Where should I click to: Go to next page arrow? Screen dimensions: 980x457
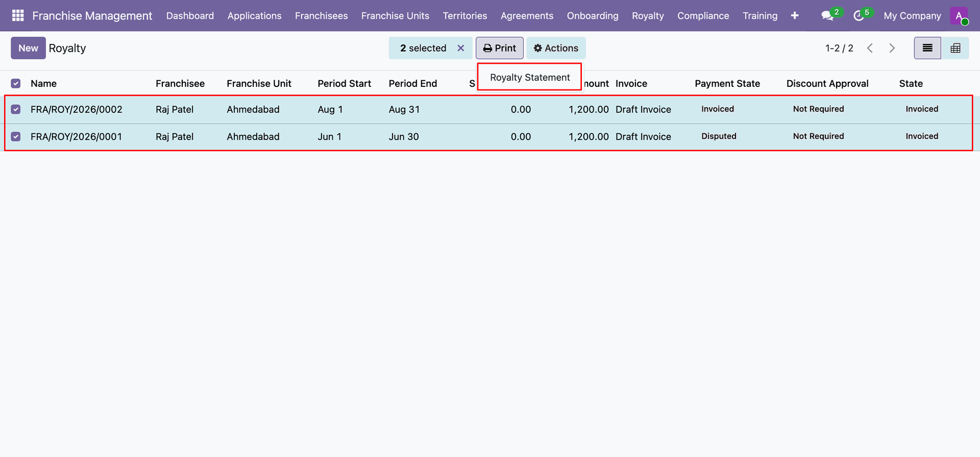(x=892, y=48)
